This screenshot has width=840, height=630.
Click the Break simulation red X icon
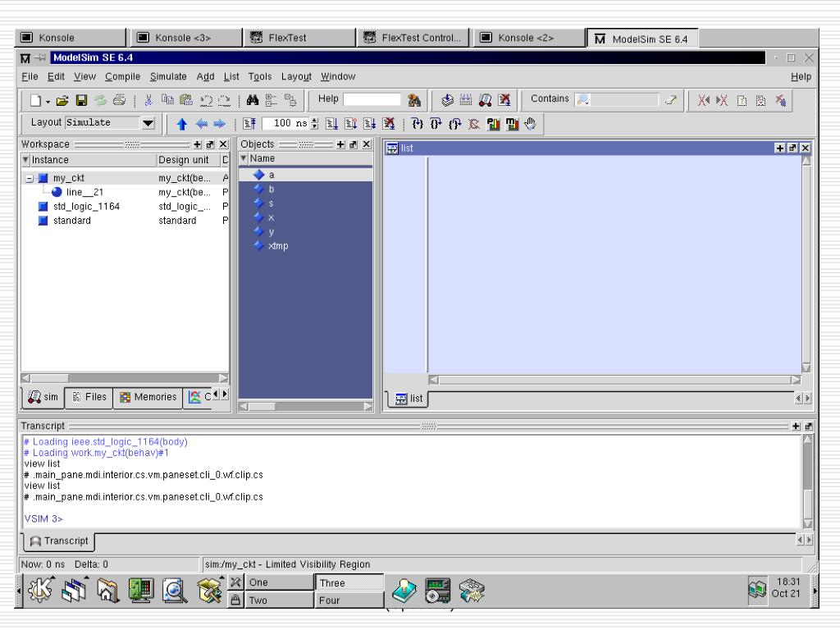coord(504,100)
